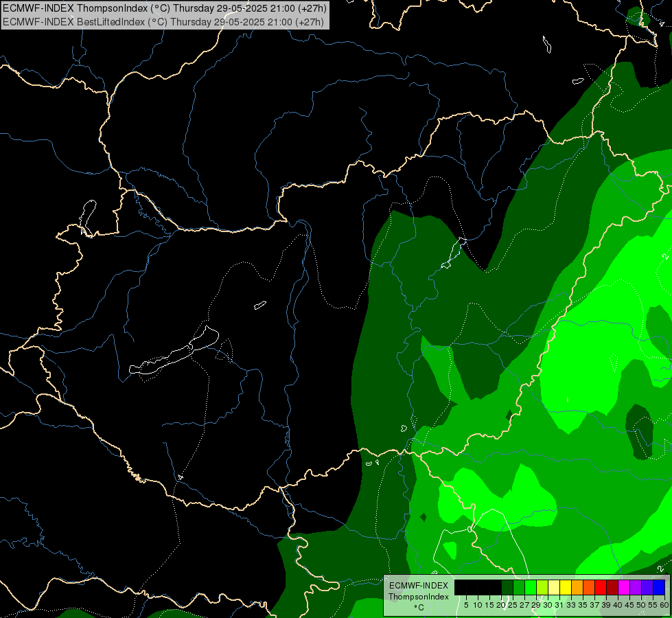
Task: Click the medium green 25-27 legend swatch
Action: point(519,587)
